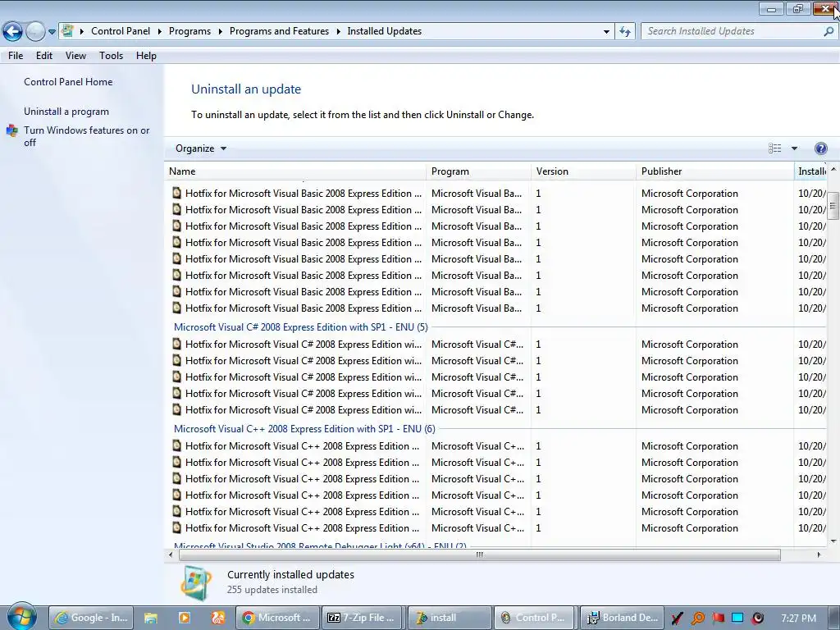
Task: Expand the breadcrumb arrow after Programs
Action: tap(220, 32)
